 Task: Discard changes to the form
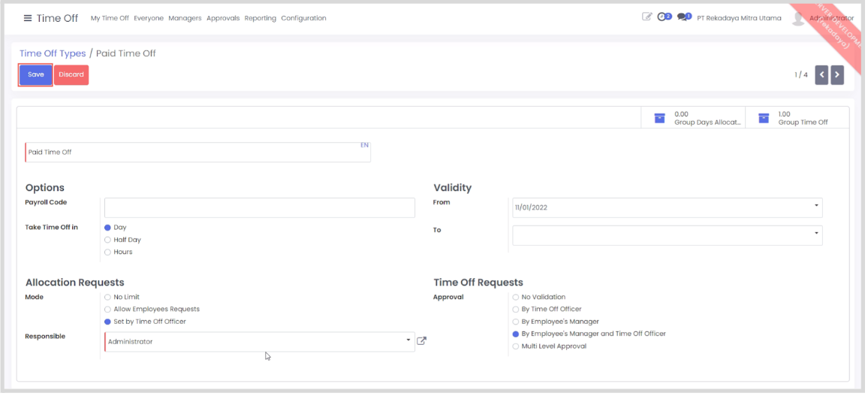pos(71,74)
